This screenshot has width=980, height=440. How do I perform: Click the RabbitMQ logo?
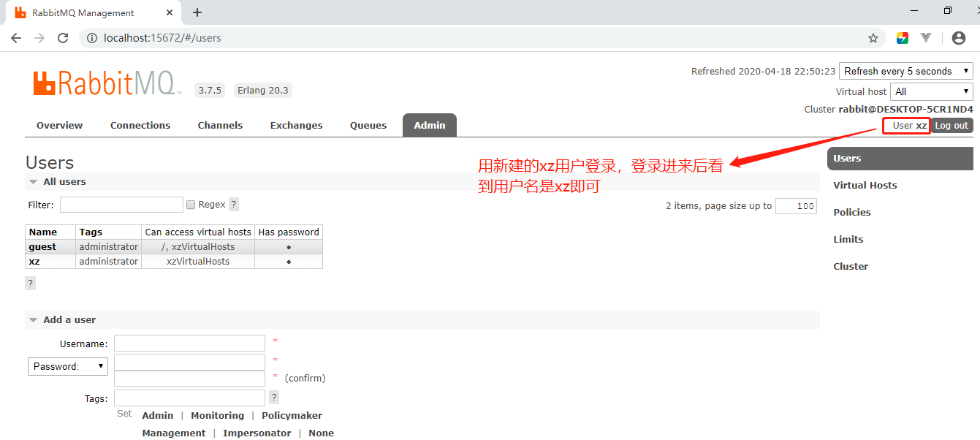[x=107, y=83]
